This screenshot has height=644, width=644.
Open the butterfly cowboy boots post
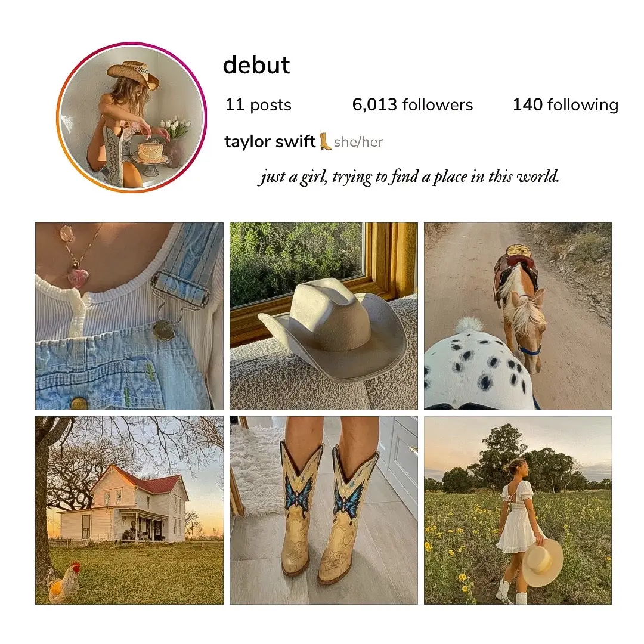pyautogui.click(x=324, y=510)
